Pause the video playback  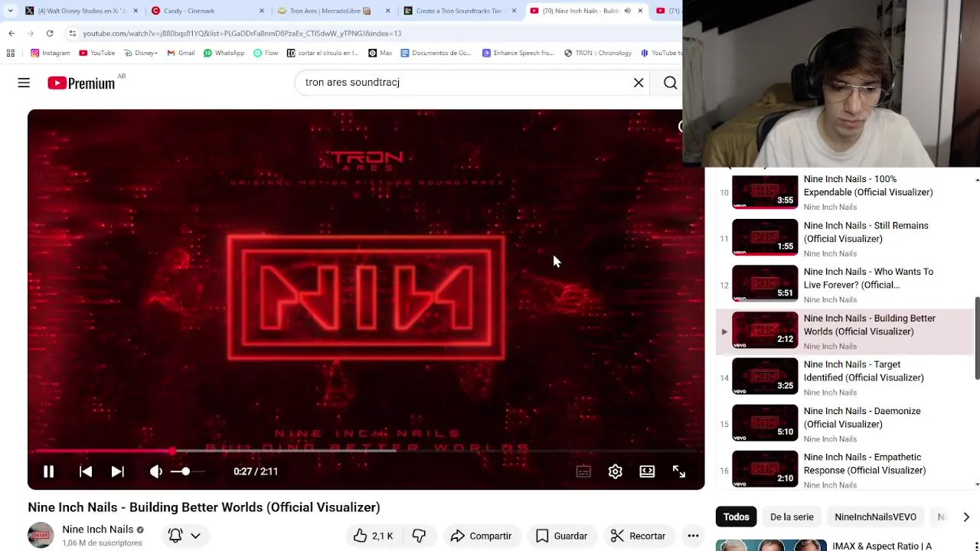coord(48,471)
